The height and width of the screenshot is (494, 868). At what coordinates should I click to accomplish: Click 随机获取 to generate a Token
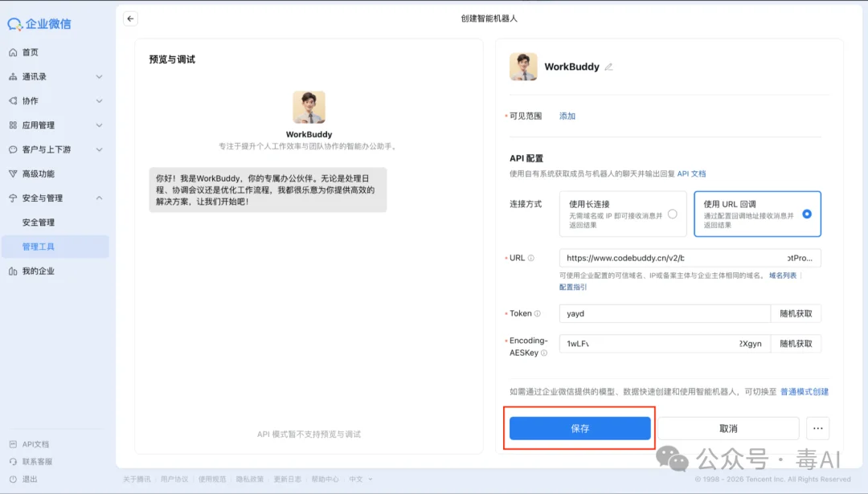(x=795, y=313)
